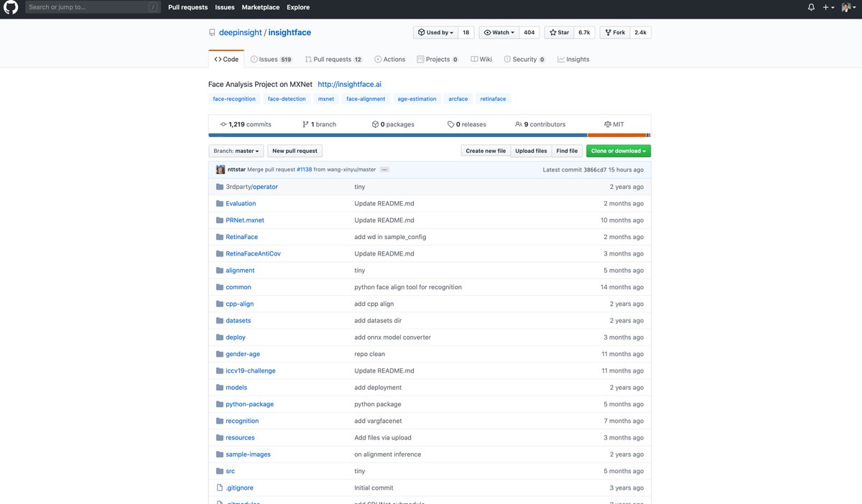Open the insightface repository link
Viewport: 862px width, 504px height.
pos(289,32)
